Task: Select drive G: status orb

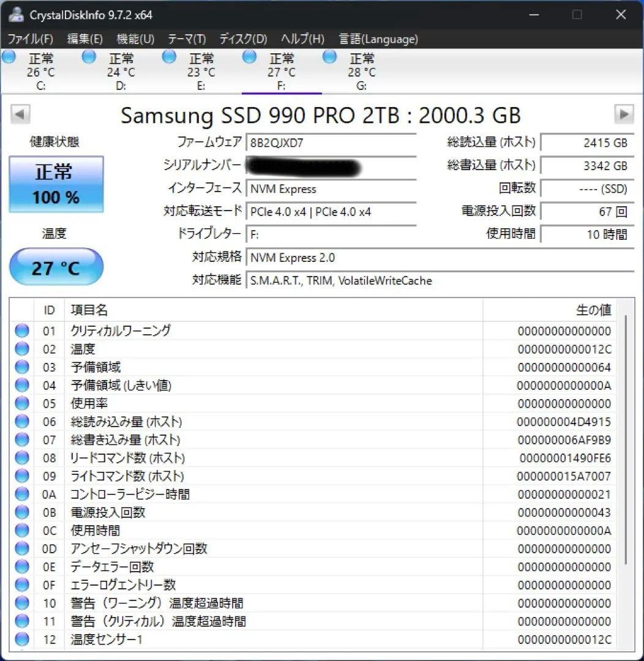Action: coord(330,58)
